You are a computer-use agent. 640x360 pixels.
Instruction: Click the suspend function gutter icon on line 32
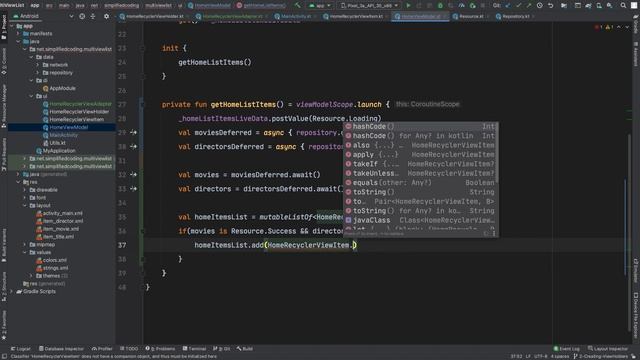133,175
